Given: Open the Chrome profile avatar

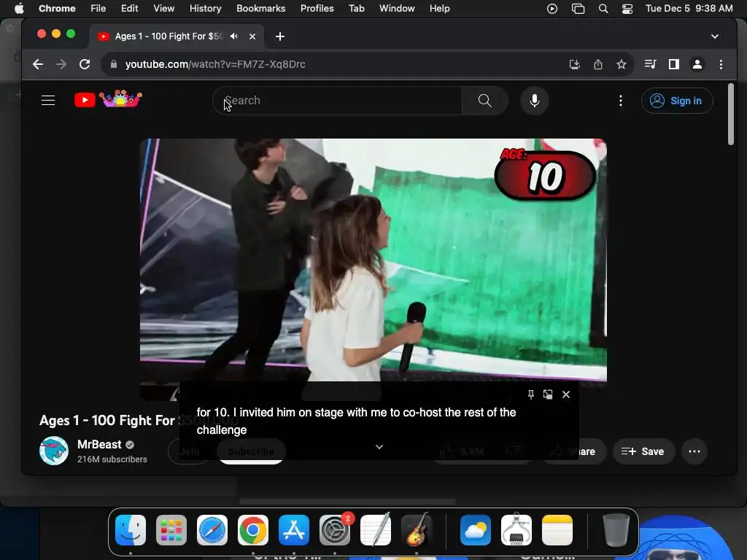Looking at the screenshot, I should (x=697, y=64).
